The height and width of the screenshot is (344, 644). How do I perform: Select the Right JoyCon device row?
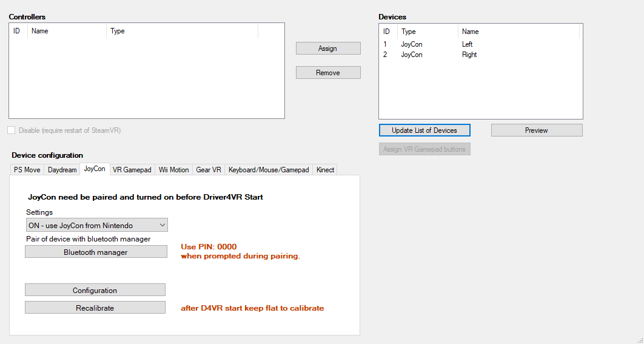(x=469, y=55)
